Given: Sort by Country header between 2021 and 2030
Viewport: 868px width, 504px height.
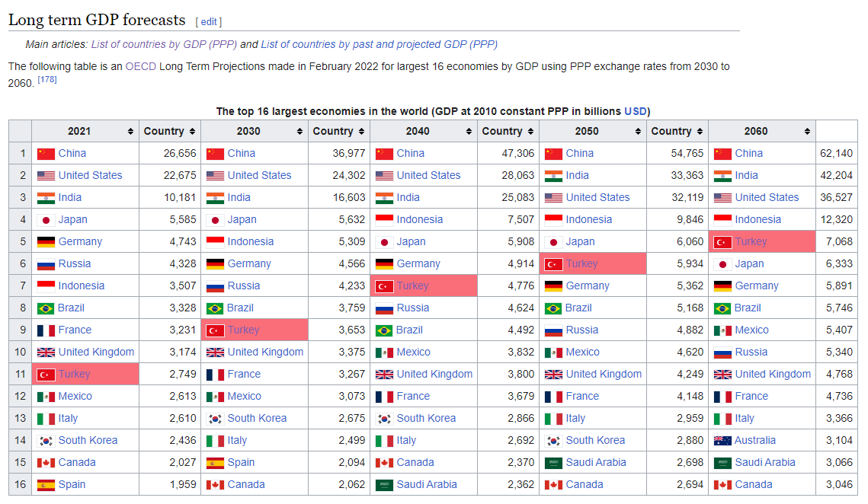Looking at the screenshot, I should pos(192,132).
